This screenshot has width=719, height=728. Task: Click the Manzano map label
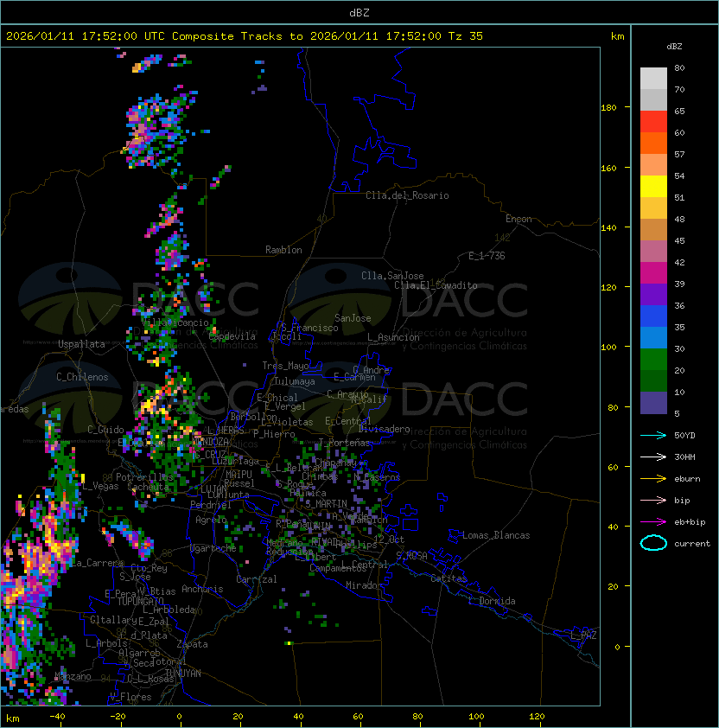click(73, 676)
